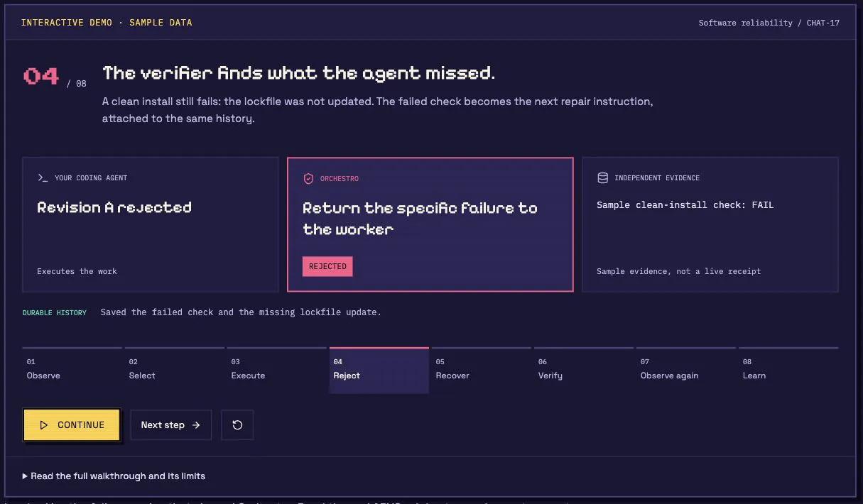Click the yellow Continue button
The width and height of the screenshot is (863, 504).
(72, 424)
